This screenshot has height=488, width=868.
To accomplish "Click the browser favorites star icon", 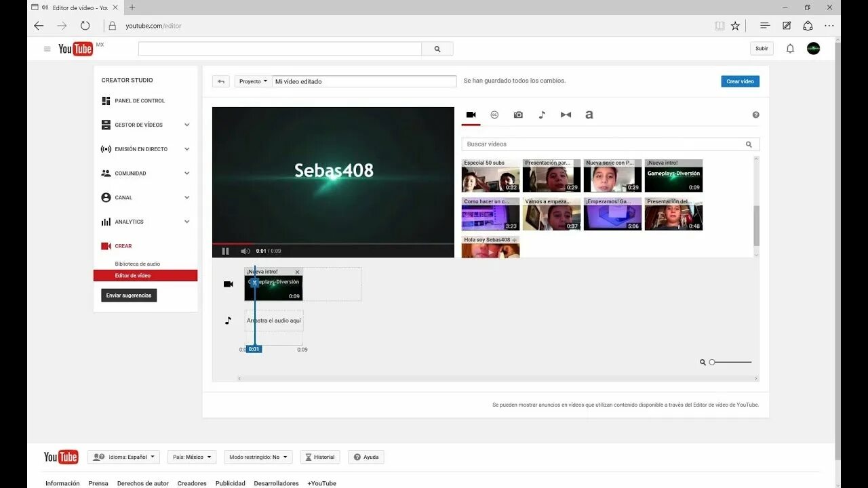I will 735,26.
